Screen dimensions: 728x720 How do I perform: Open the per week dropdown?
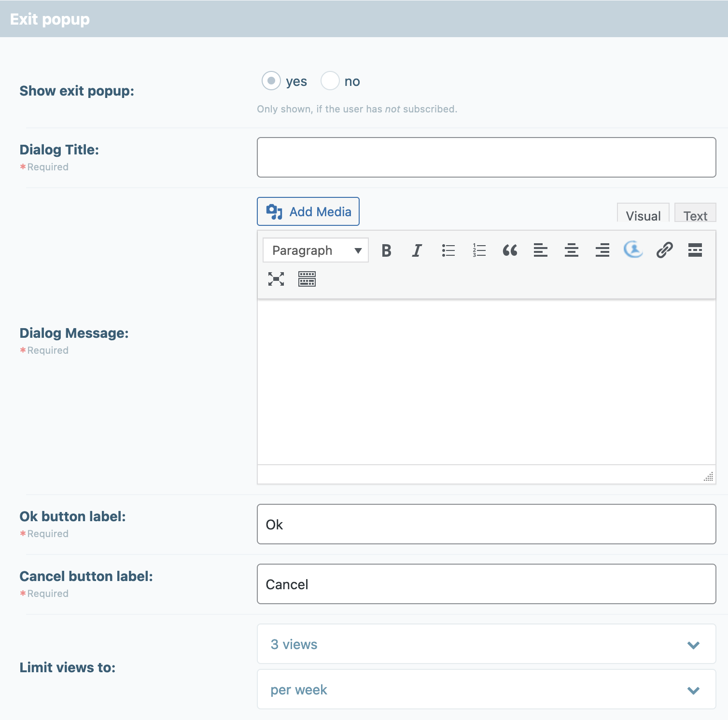click(487, 689)
